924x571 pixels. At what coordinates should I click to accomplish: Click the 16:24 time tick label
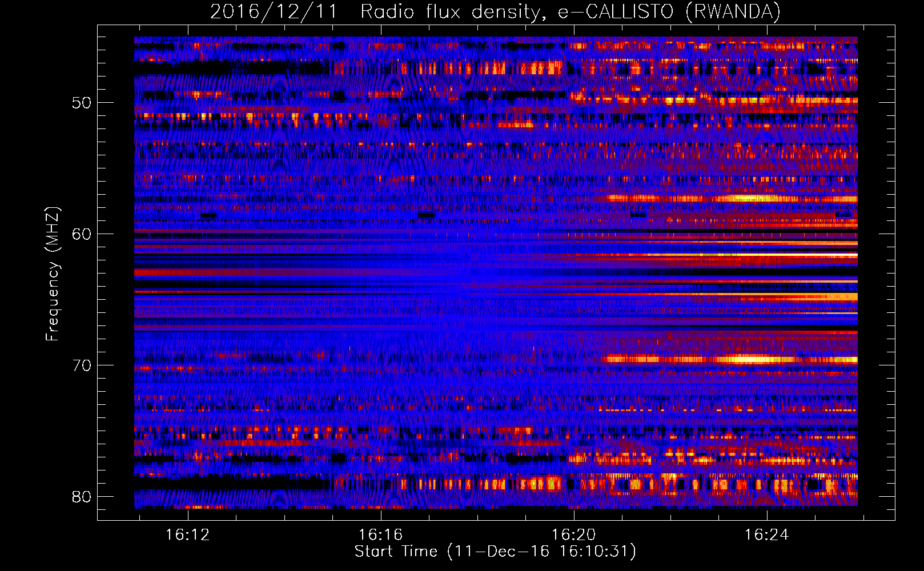pos(767,535)
